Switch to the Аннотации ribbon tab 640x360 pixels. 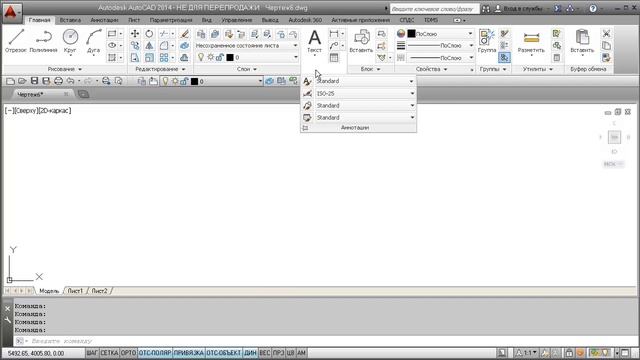(x=104, y=20)
